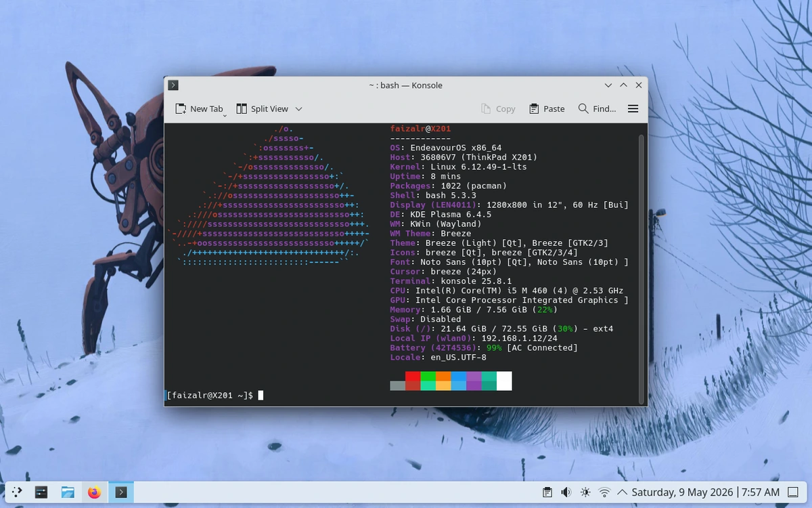Click the gray color block in neofetch output
The image size is (812, 508).
click(x=398, y=385)
